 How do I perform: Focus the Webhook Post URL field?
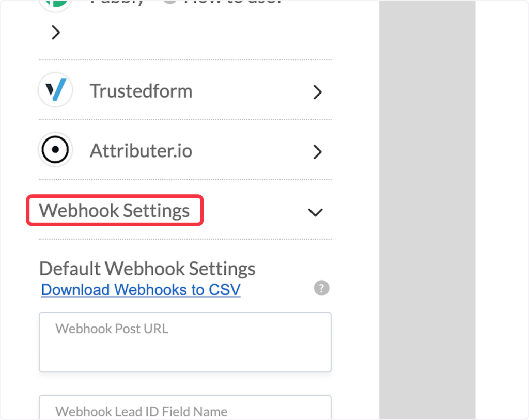click(x=185, y=349)
